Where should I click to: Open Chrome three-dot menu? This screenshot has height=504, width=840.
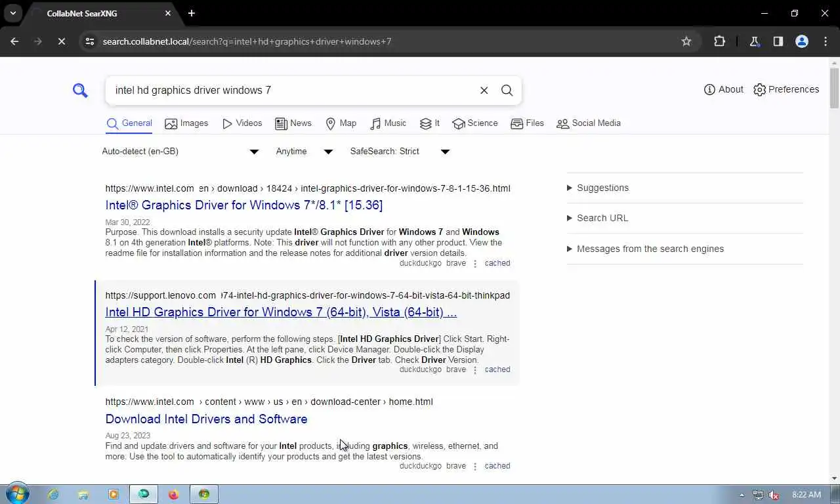[x=825, y=41]
